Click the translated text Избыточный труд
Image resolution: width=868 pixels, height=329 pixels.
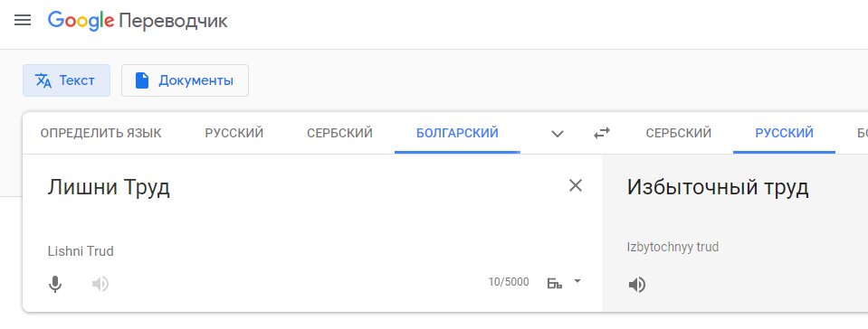718,187
